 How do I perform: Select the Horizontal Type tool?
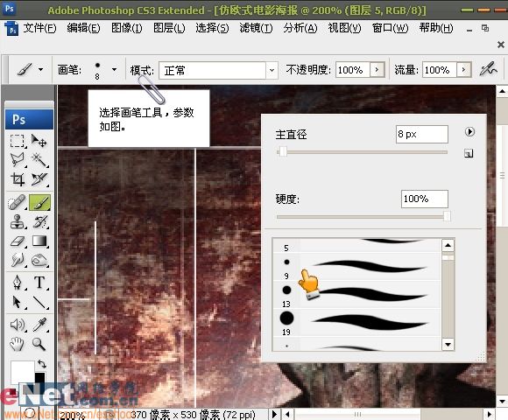39,283
